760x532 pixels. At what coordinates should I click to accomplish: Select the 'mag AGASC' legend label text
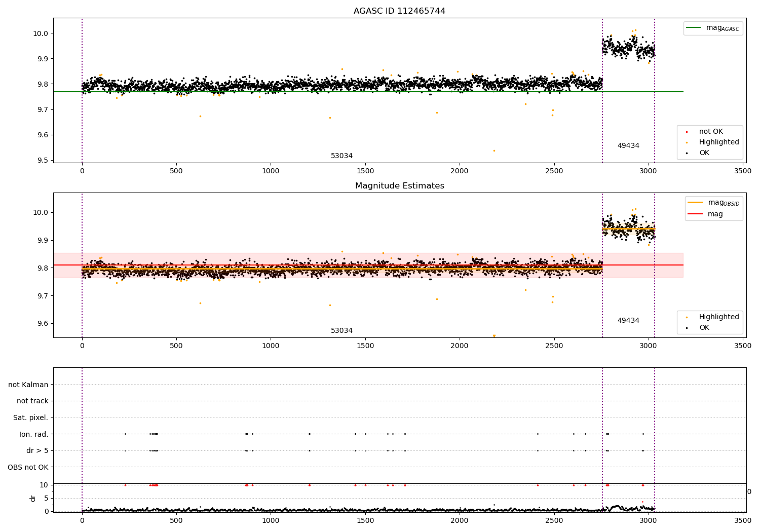tap(723, 28)
